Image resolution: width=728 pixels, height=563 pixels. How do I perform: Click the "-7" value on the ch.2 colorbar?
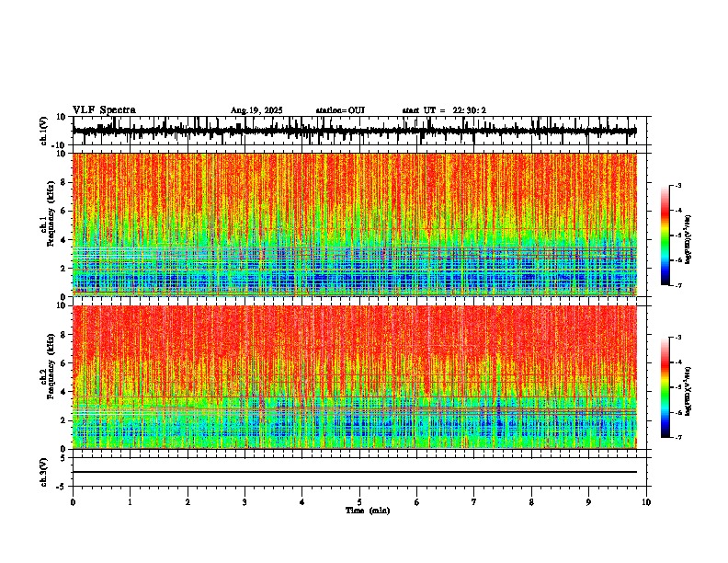tap(677, 438)
